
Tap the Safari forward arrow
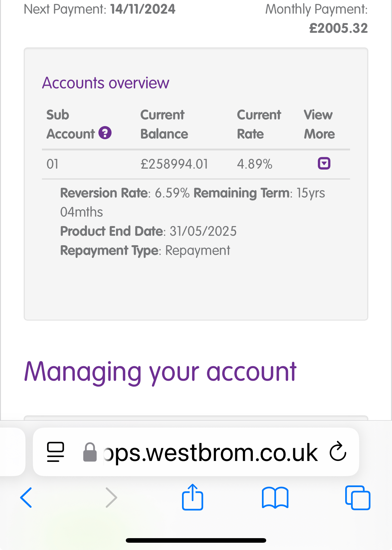(111, 497)
